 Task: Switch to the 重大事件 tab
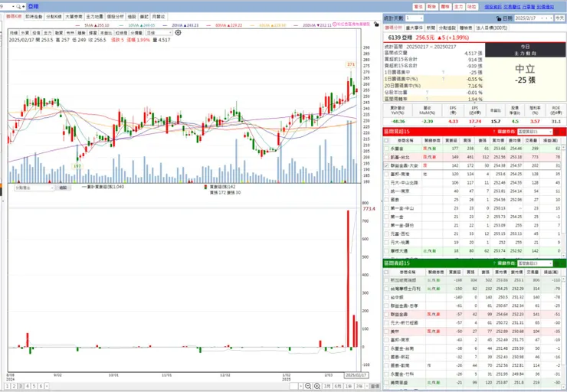[414, 28]
